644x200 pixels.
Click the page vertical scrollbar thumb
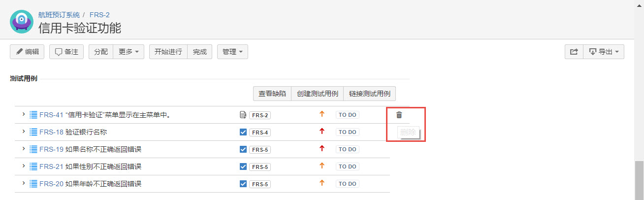pos(639,180)
